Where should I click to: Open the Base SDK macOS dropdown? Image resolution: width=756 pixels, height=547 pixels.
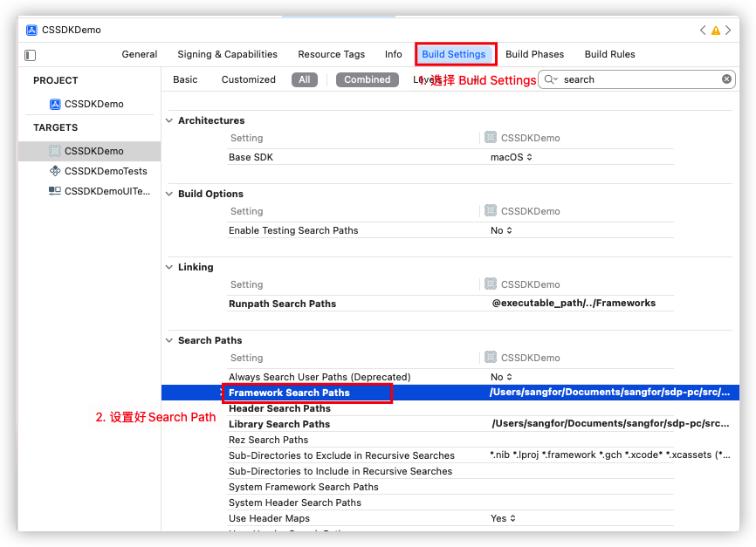point(512,157)
